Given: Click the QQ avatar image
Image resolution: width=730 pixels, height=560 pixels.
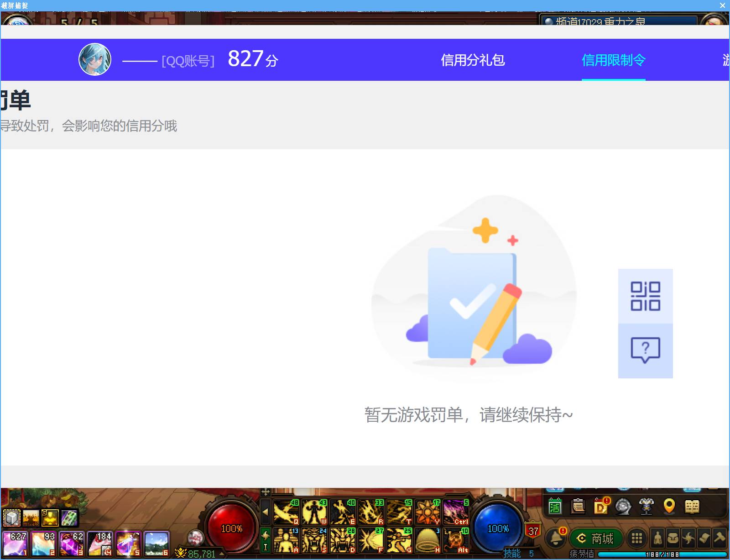Looking at the screenshot, I should coord(94,60).
